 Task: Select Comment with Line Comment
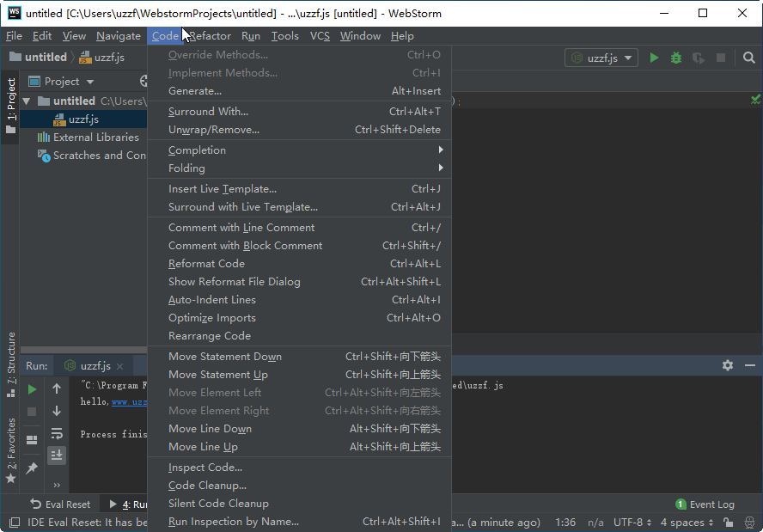point(299,227)
